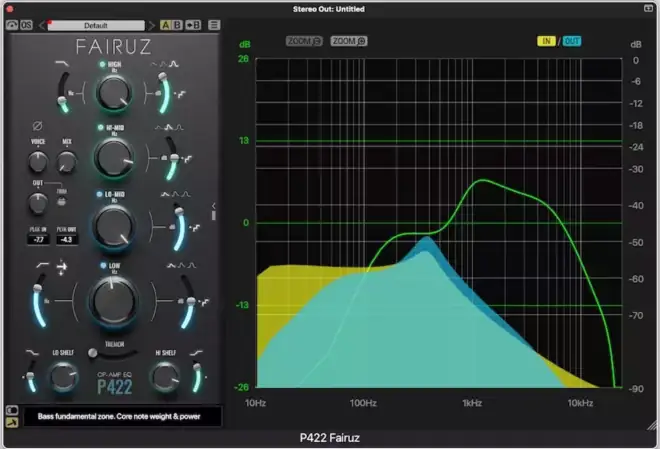Select the HIGH band bell shape icons
The height and width of the screenshot is (449, 660).
(x=165, y=64)
